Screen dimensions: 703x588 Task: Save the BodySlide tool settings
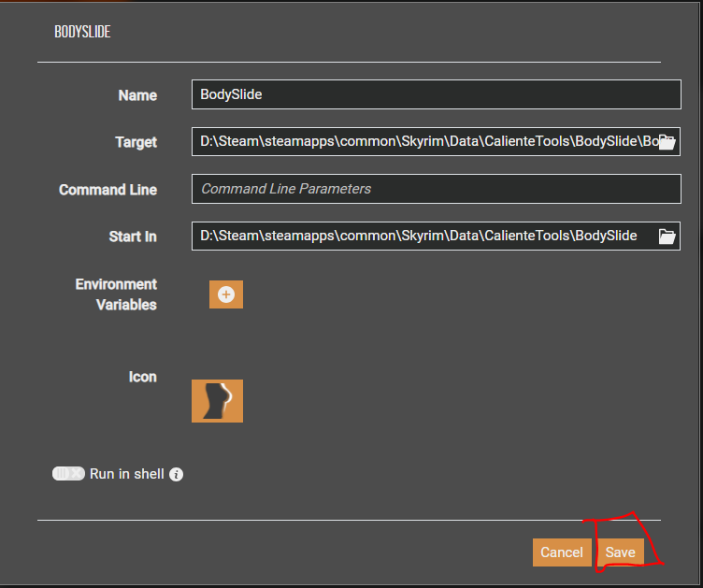pos(621,552)
